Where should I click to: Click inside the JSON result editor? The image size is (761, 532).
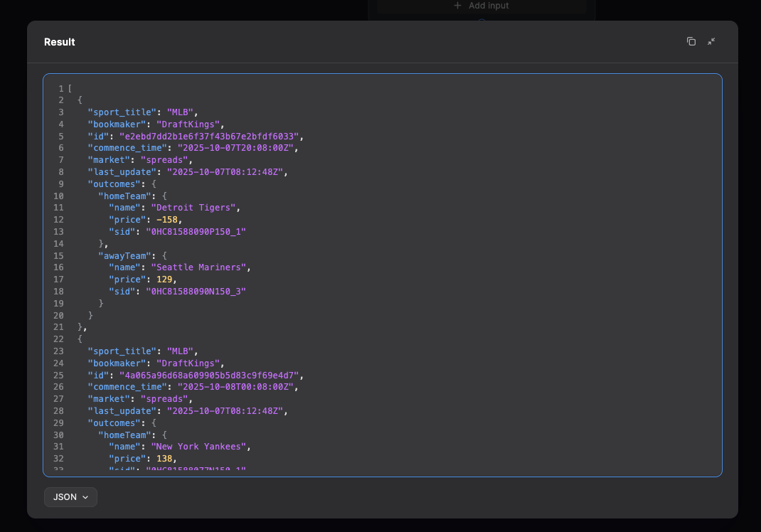point(383,275)
